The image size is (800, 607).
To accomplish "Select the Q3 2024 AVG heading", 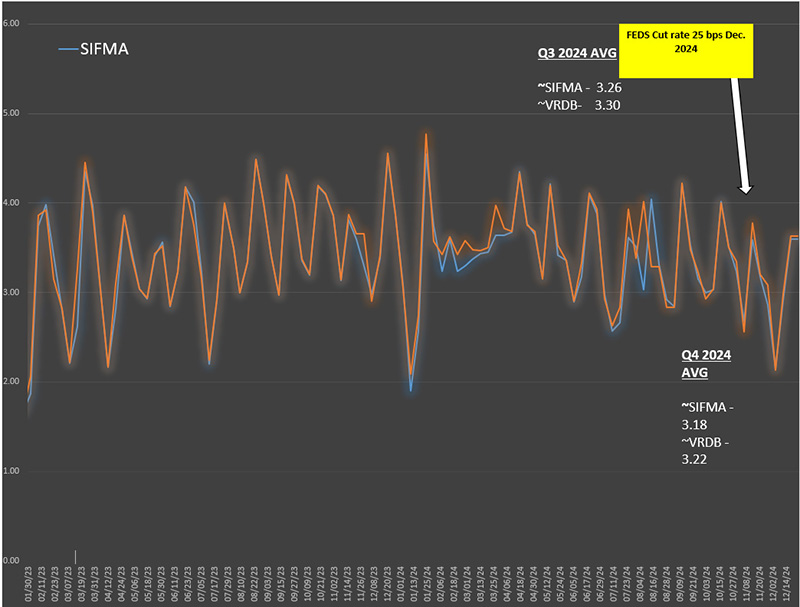I will (577, 53).
